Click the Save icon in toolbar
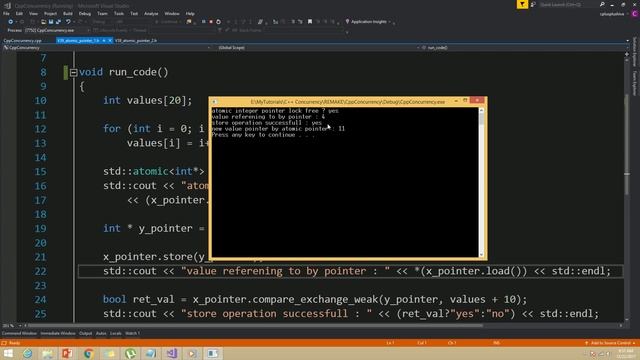640x360 pixels. 51,22
